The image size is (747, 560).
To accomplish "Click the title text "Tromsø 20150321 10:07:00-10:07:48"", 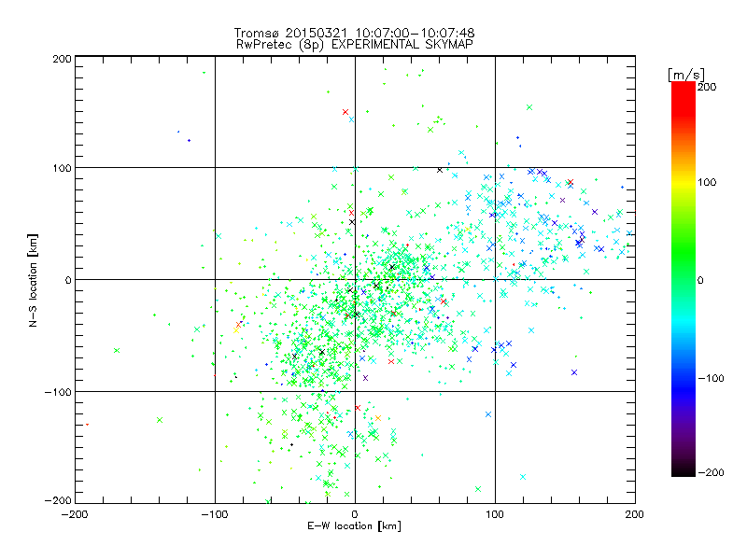I will click(354, 33).
